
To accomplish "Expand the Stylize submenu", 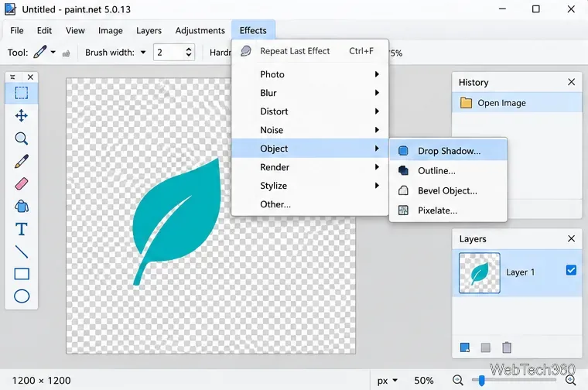I will [309, 186].
